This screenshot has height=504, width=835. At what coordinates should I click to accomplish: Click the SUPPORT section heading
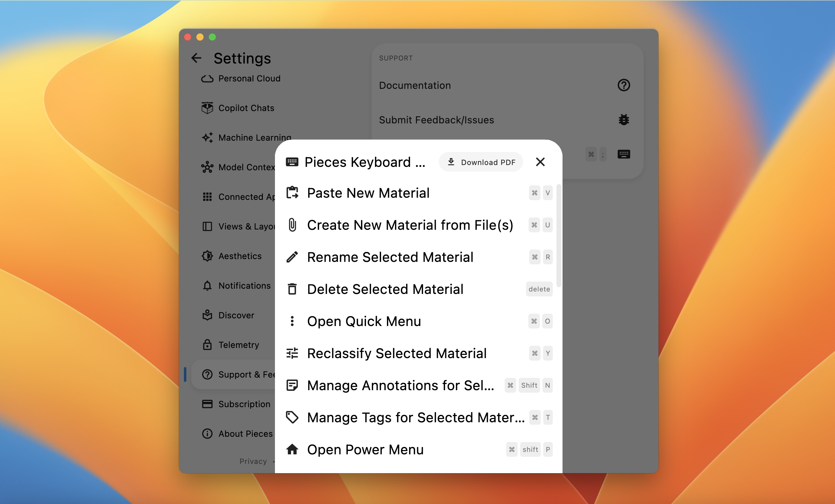coord(396,58)
